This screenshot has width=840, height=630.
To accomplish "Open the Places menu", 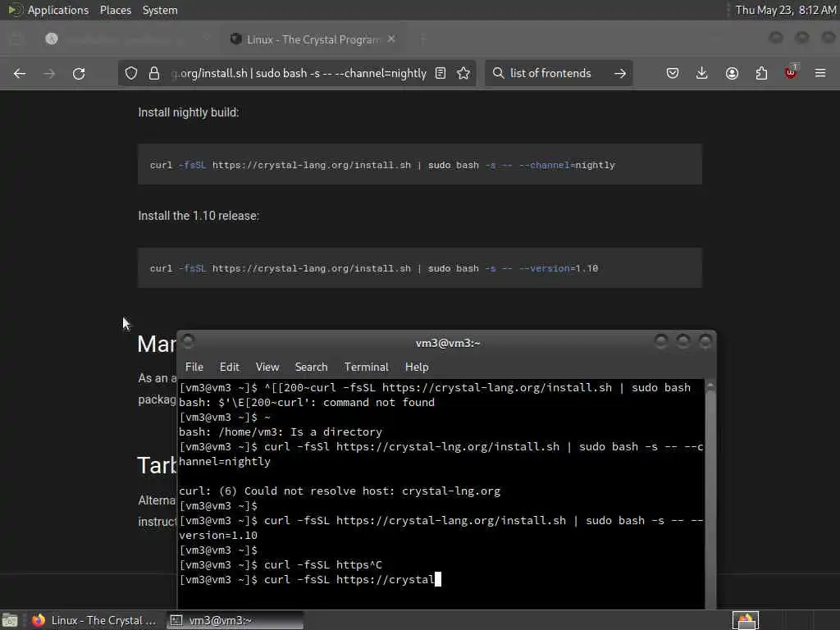I will (116, 10).
